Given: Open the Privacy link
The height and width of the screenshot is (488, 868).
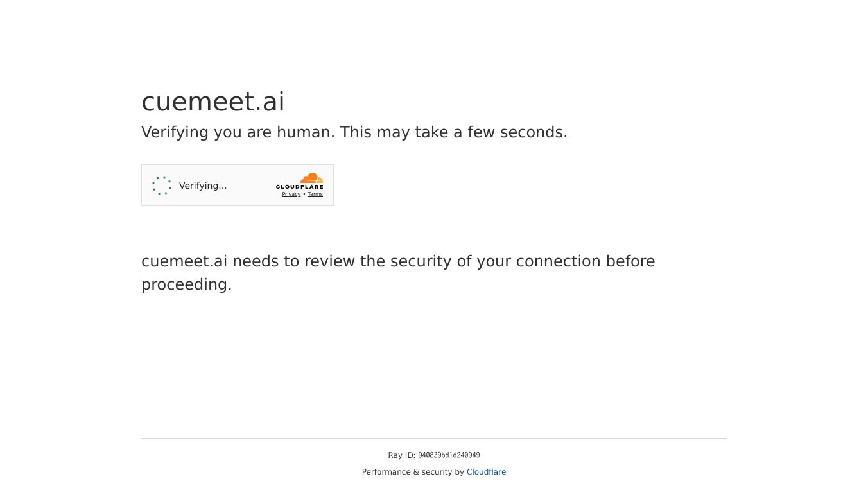Looking at the screenshot, I should pos(291,195).
